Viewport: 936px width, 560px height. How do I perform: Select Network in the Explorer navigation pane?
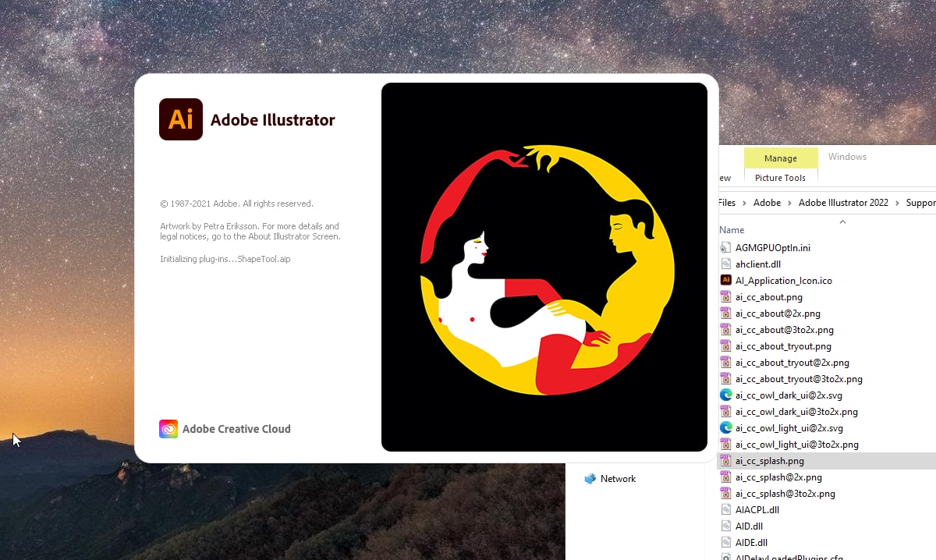tap(618, 479)
